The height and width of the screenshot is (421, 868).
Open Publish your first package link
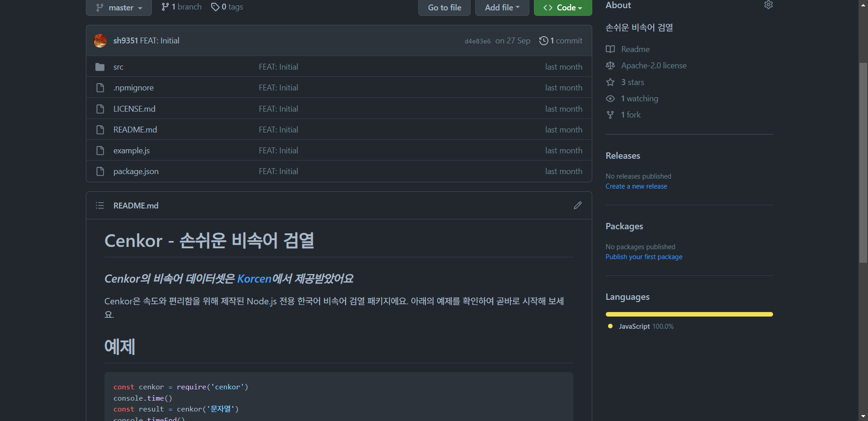click(644, 257)
